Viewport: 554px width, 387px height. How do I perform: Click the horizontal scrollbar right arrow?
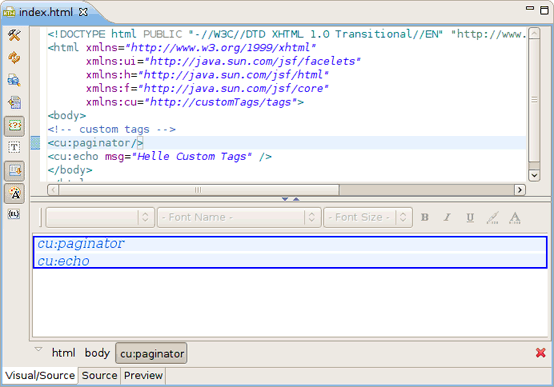520,190
